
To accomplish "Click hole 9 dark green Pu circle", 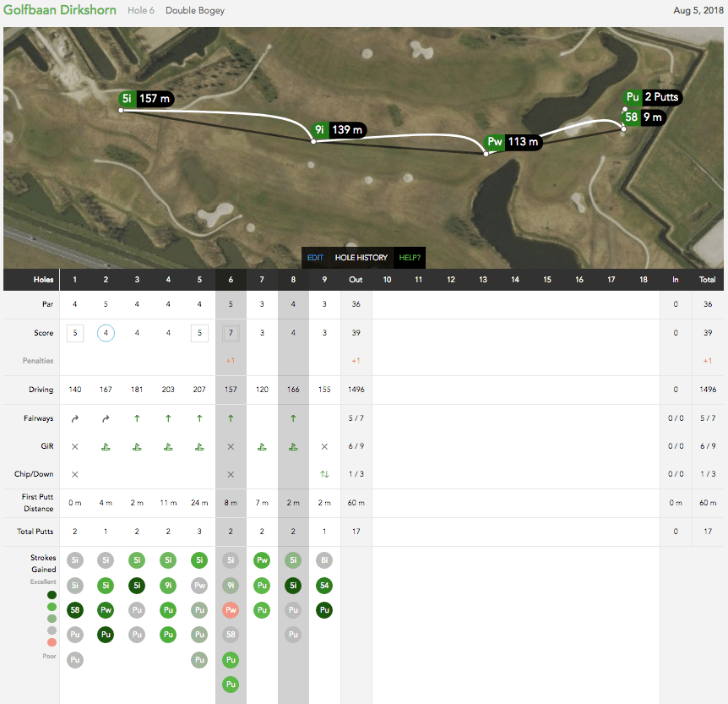I will tap(324, 610).
